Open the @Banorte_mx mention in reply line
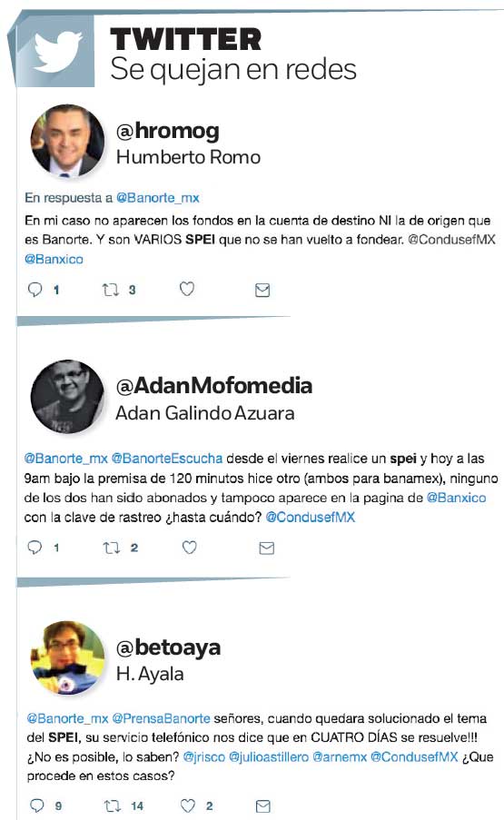The image size is (504, 820). point(157,198)
